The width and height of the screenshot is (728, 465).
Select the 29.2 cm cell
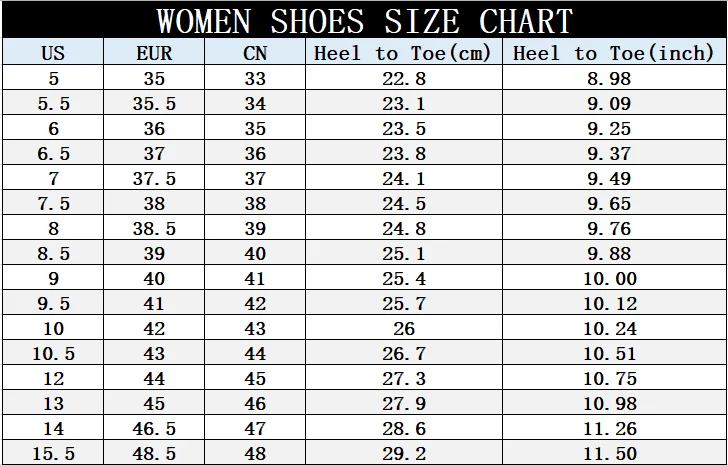pyautogui.click(x=404, y=453)
